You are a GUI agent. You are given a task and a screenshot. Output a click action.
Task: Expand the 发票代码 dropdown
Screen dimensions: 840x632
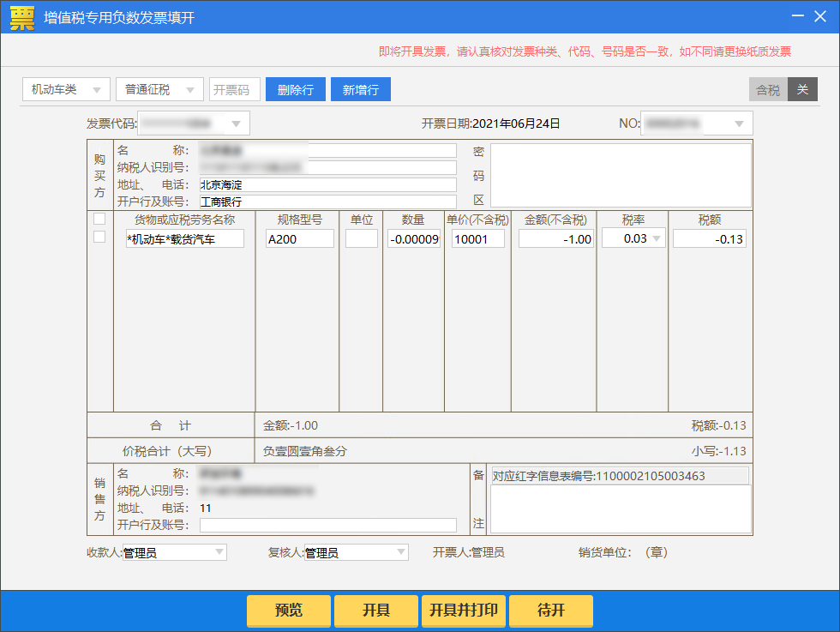tap(237, 123)
